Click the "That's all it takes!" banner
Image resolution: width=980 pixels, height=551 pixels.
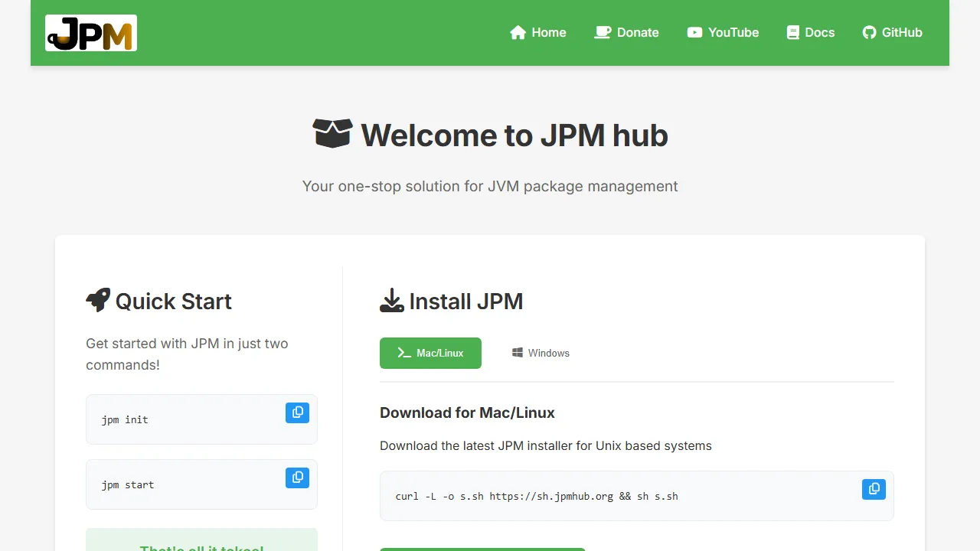(x=201, y=542)
